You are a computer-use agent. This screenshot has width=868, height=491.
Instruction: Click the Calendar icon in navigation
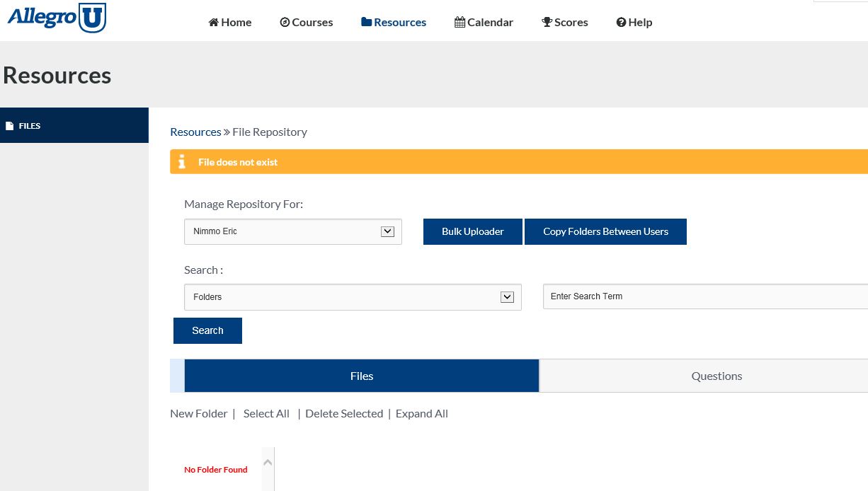coord(459,23)
